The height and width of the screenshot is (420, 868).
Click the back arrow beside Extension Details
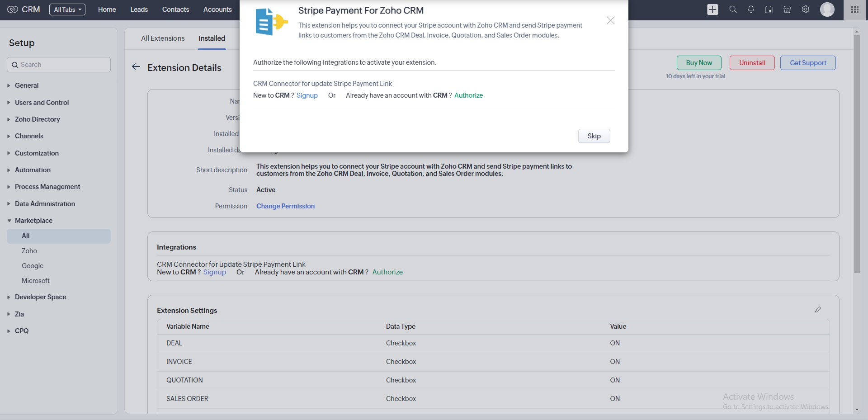click(136, 67)
